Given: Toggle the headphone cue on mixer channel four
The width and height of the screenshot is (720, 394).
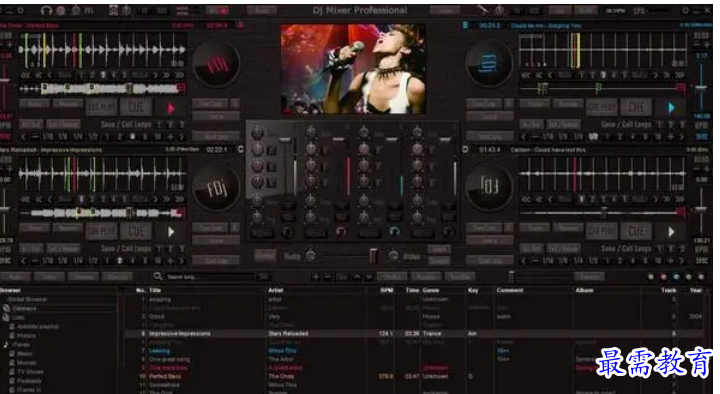Looking at the screenshot, I should [x=448, y=232].
